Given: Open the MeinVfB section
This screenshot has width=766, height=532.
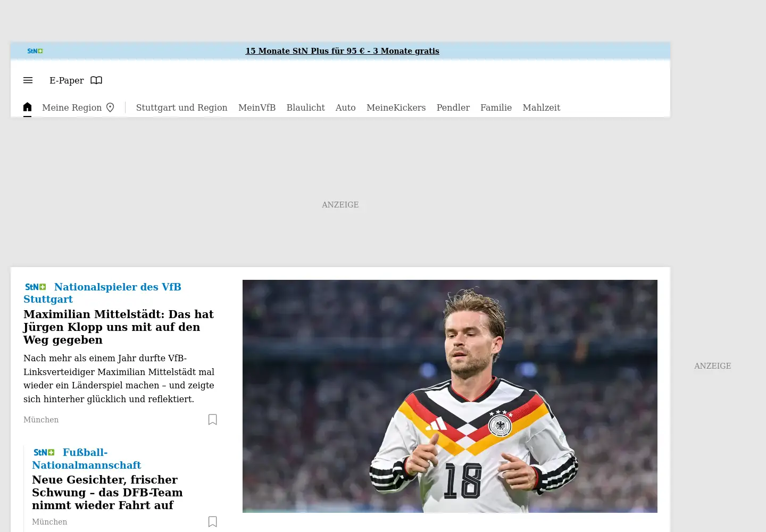Looking at the screenshot, I should click(x=257, y=107).
